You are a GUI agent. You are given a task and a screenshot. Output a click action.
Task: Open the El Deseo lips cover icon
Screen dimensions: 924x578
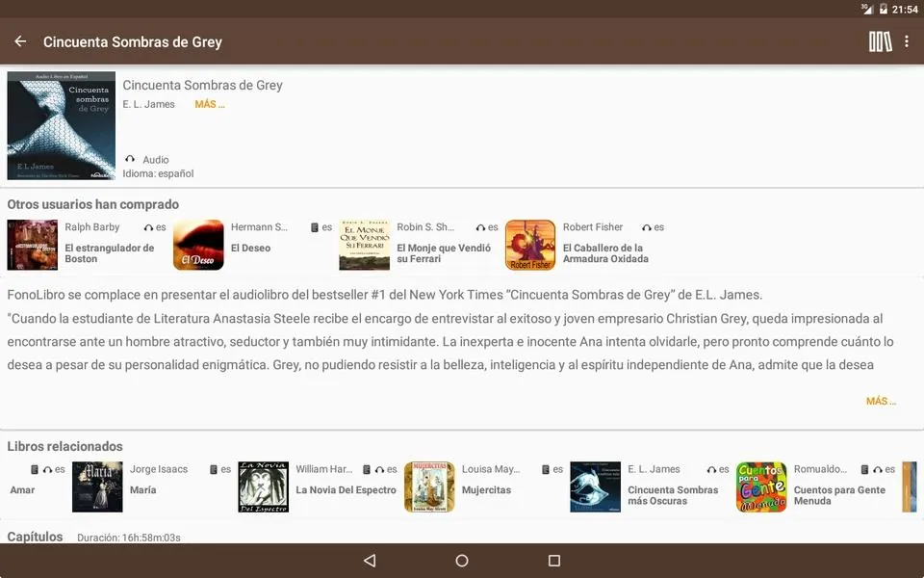(198, 245)
